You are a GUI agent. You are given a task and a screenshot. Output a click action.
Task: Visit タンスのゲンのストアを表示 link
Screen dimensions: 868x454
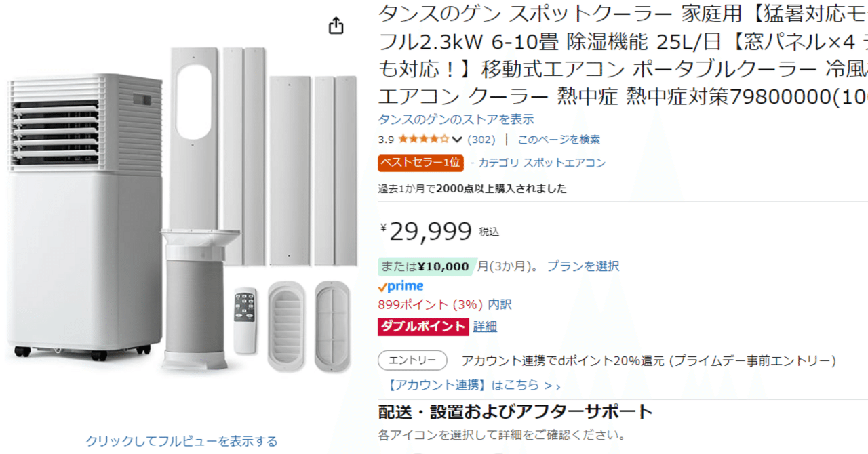[455, 119]
